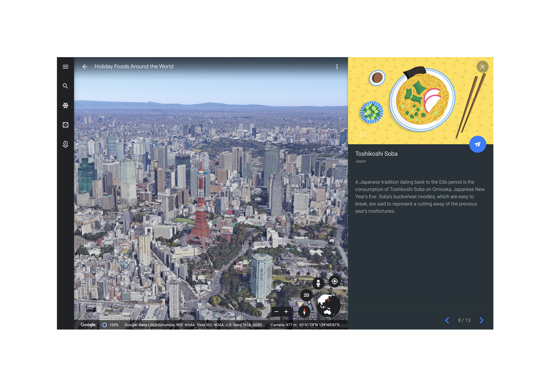Screen dimensions: 560x392
Task: Go to next story slide chevron
Action: coord(481,320)
